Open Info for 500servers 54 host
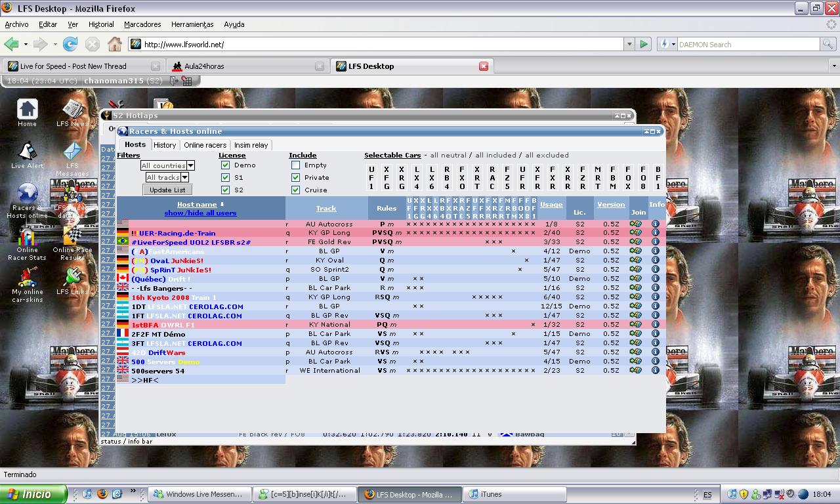The width and height of the screenshot is (840, 504). coord(655,370)
